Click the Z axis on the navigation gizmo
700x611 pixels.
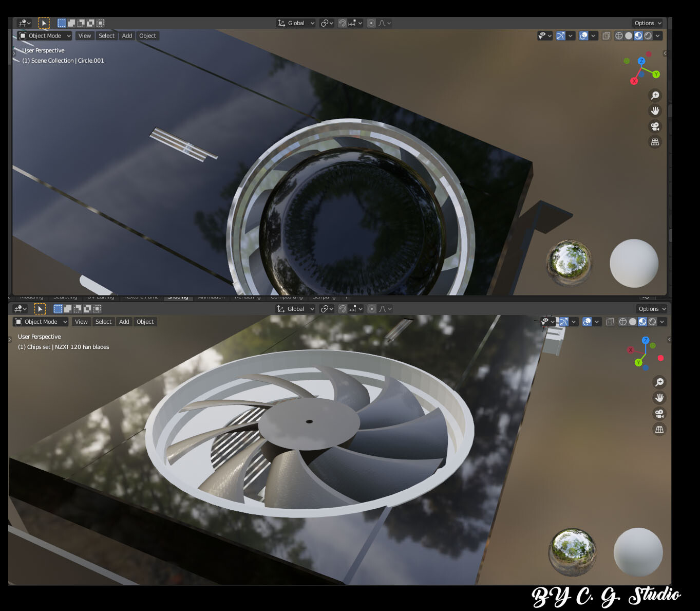(641, 61)
